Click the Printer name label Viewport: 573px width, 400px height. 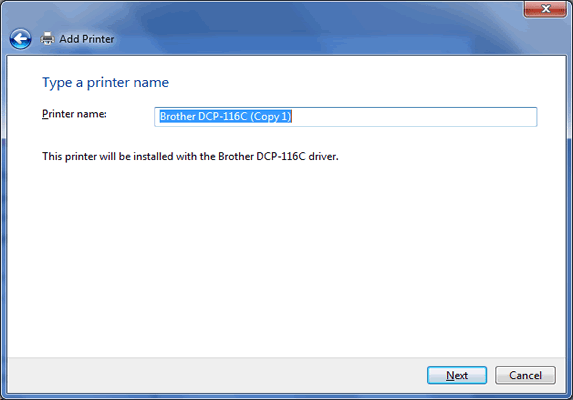pyautogui.click(x=74, y=114)
